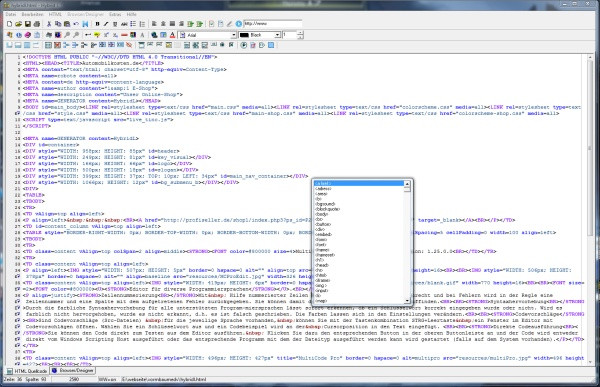Toggle underline formatting in the toolbar
The height and width of the screenshot is (387, 600).
coord(115,24)
